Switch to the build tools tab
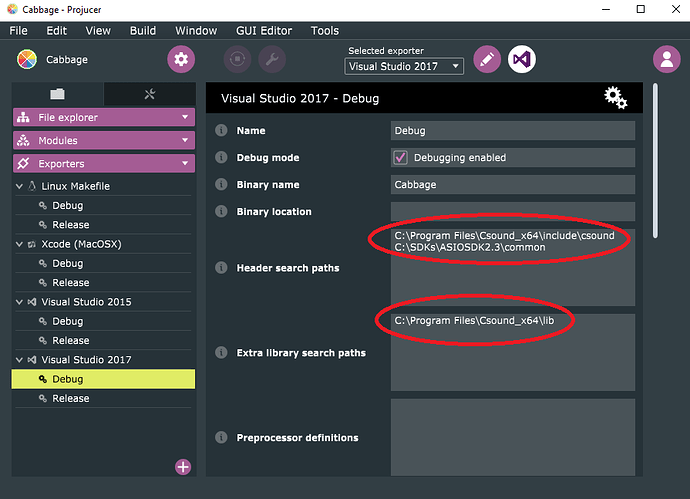 tap(150, 94)
